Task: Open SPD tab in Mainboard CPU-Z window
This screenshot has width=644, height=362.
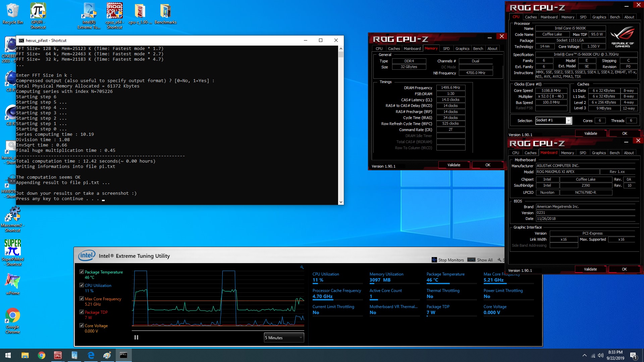Action: click(x=583, y=153)
